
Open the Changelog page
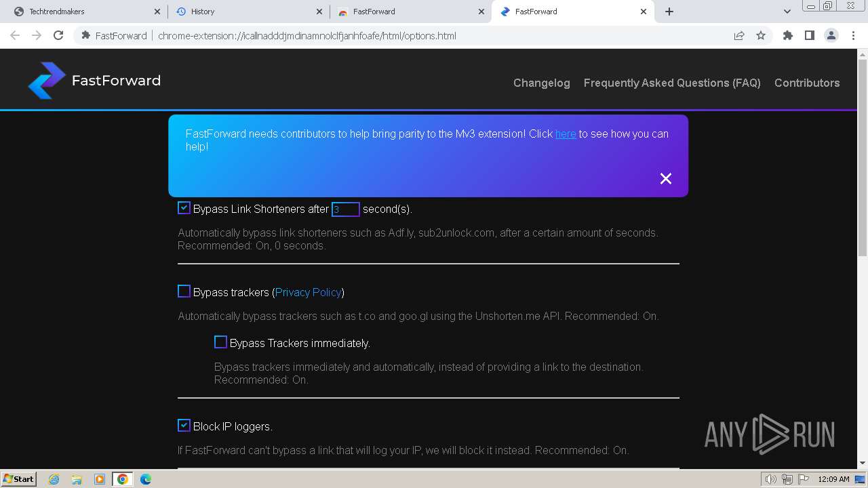coord(541,83)
